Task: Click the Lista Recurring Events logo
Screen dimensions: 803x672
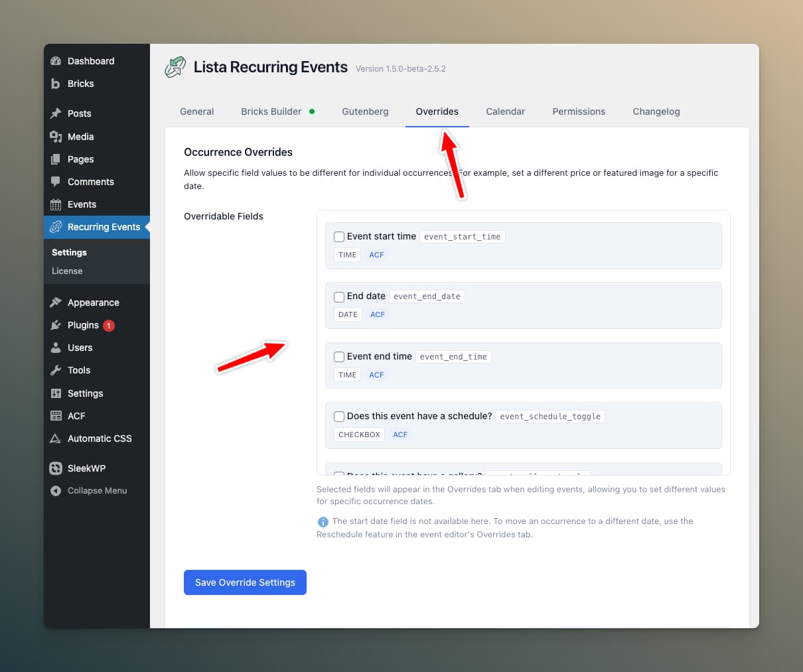Action: click(175, 67)
